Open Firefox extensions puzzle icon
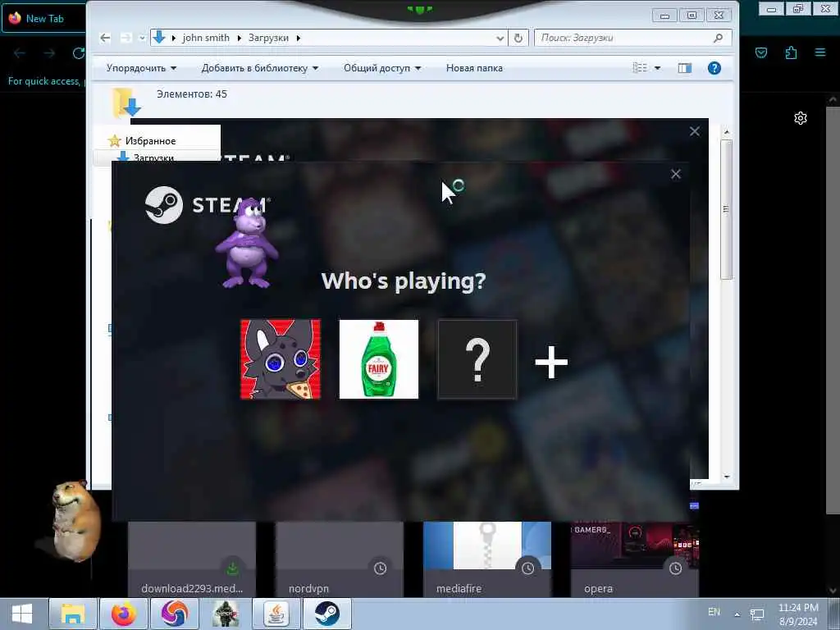This screenshot has width=840, height=630. click(791, 52)
